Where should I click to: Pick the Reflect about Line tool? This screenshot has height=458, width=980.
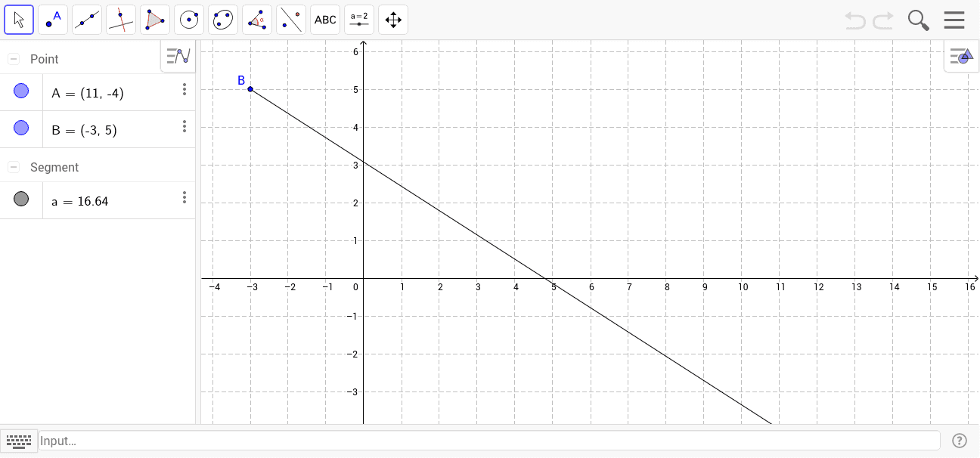point(290,19)
